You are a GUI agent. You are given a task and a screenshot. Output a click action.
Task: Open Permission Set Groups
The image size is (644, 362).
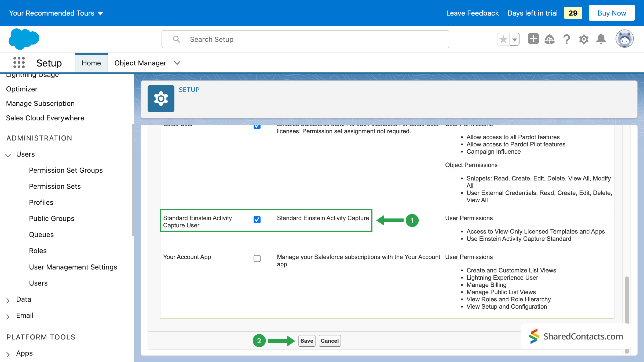point(66,170)
